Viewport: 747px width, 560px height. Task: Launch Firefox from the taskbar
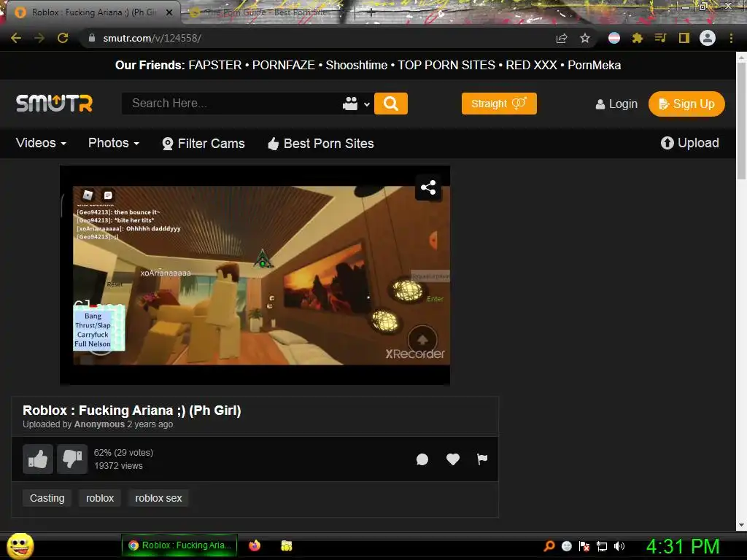coord(255,545)
